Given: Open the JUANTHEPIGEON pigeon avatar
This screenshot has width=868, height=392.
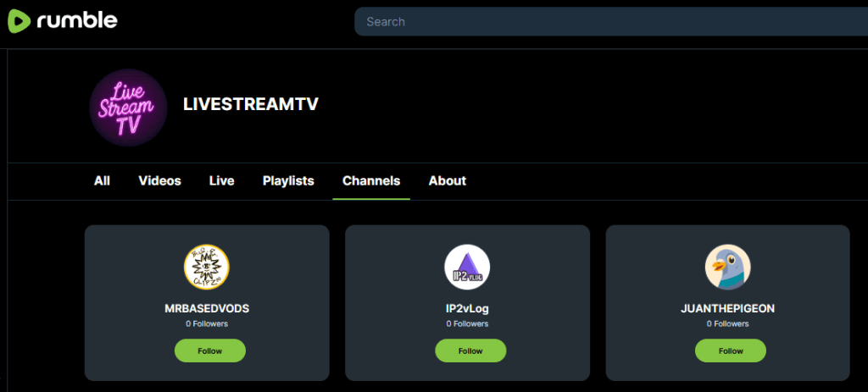Looking at the screenshot, I should (x=727, y=268).
